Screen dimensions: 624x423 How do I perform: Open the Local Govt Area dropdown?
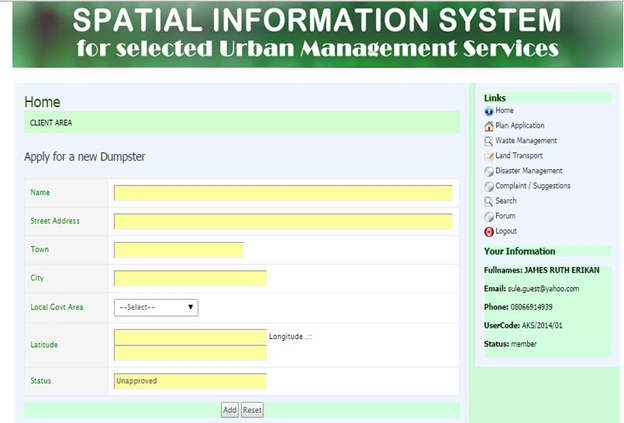pyautogui.click(x=156, y=307)
